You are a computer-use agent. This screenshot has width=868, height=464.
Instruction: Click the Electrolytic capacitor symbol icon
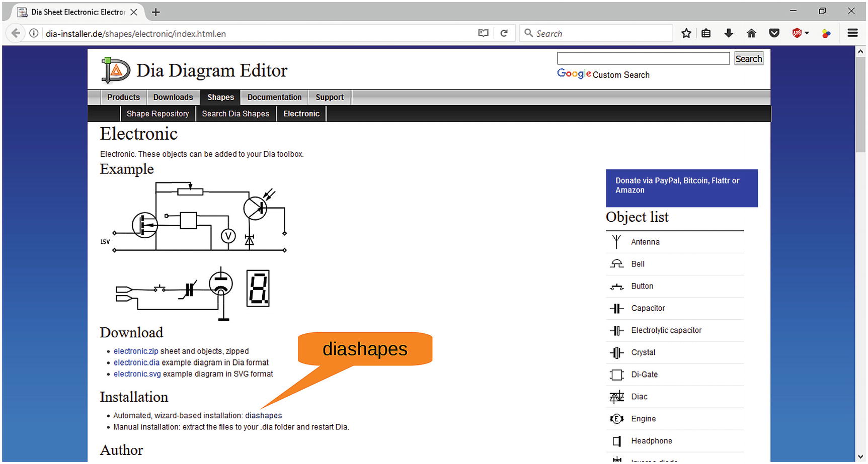point(616,330)
